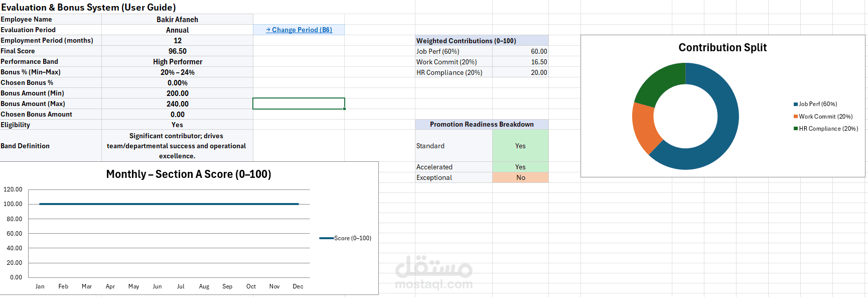The width and height of the screenshot is (868, 297).
Task: Select the Performance Band label cell
Action: coord(51,61)
